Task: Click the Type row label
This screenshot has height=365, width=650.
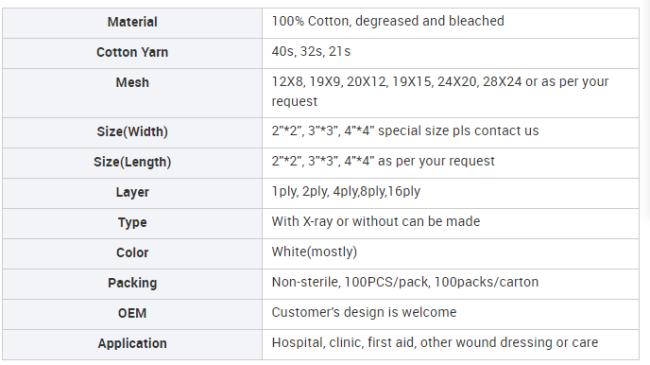Action: [132, 222]
